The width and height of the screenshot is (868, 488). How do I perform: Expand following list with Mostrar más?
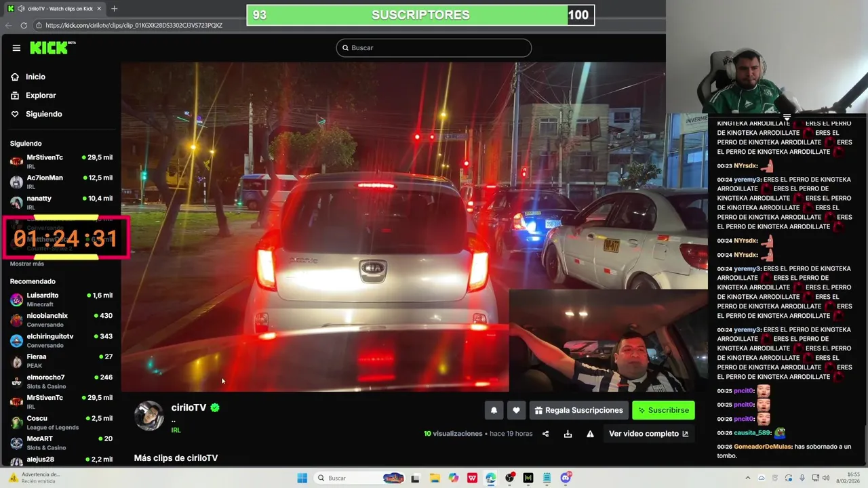coord(27,264)
